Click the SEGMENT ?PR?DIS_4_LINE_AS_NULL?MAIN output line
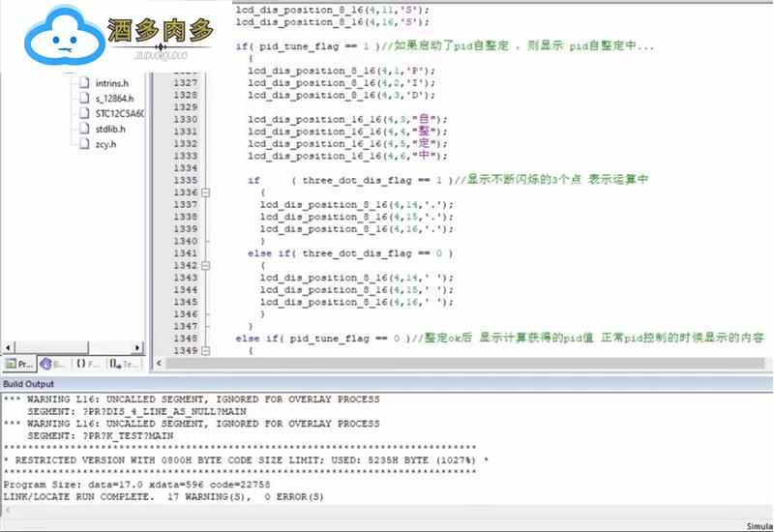The height and width of the screenshot is (532, 774). click(x=136, y=411)
